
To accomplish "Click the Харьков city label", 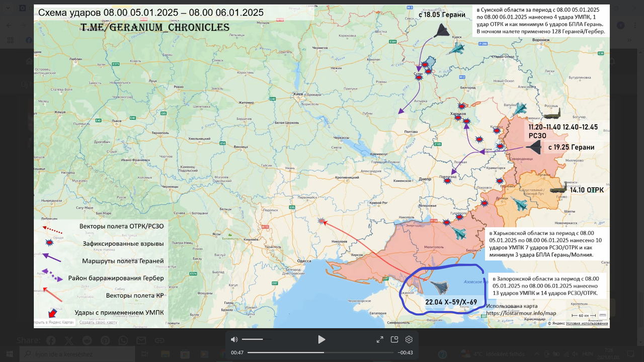I will (x=459, y=114).
